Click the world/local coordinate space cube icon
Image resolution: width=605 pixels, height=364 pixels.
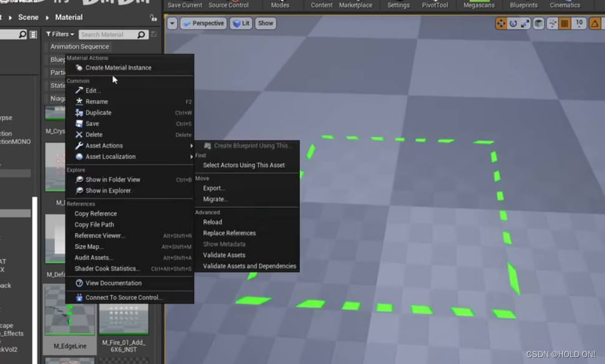[x=539, y=23]
